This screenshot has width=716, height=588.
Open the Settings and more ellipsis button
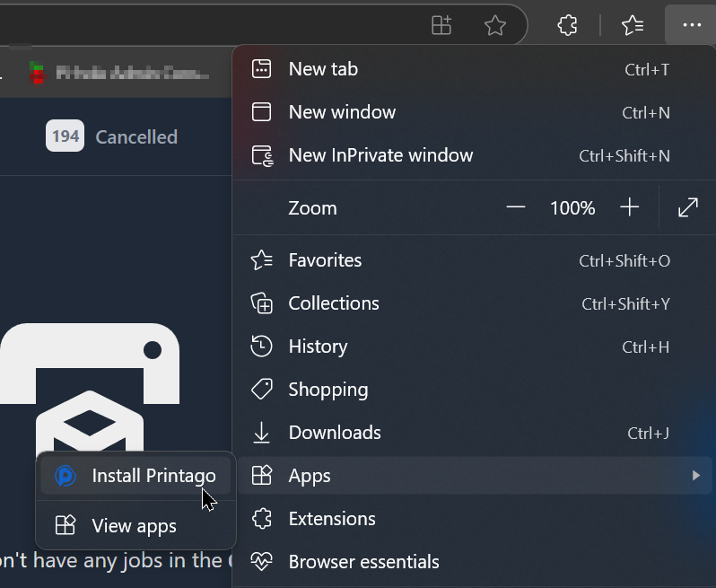point(691,25)
